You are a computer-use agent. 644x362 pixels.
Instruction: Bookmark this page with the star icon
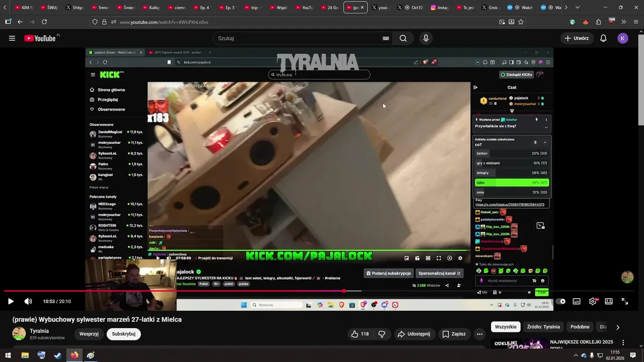(x=521, y=22)
